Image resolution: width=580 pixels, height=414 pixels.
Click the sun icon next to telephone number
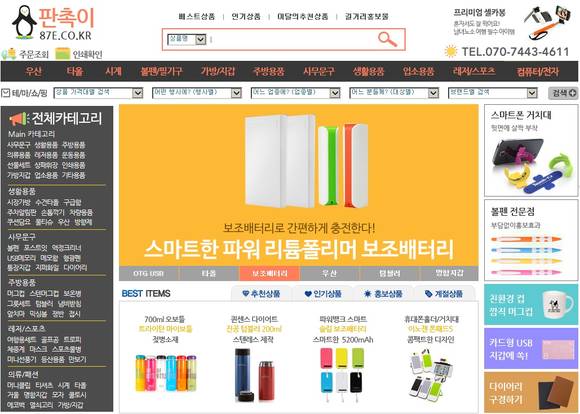coord(451,51)
